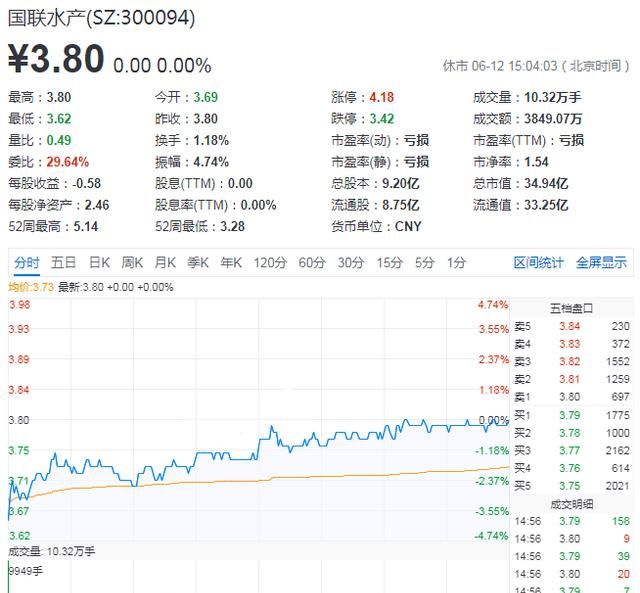Click the 货币单位 value CNY
640x593 pixels.
[408, 227]
